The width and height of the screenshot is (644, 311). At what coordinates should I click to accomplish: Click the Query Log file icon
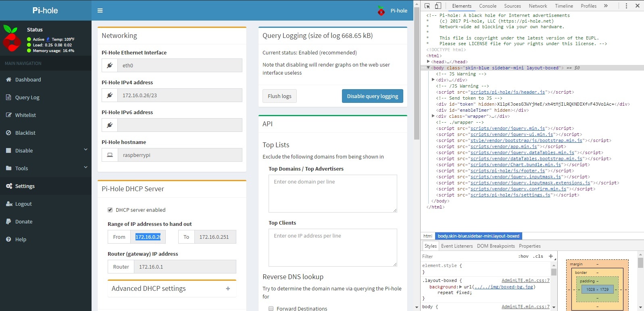(x=8, y=97)
